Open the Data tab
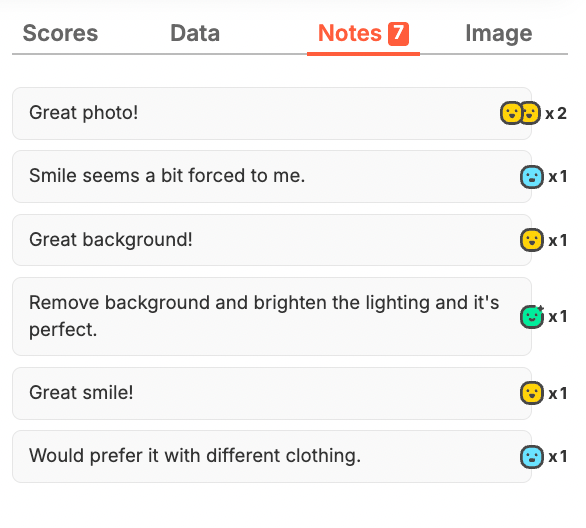Viewport: 586px width, 528px height. tap(195, 33)
